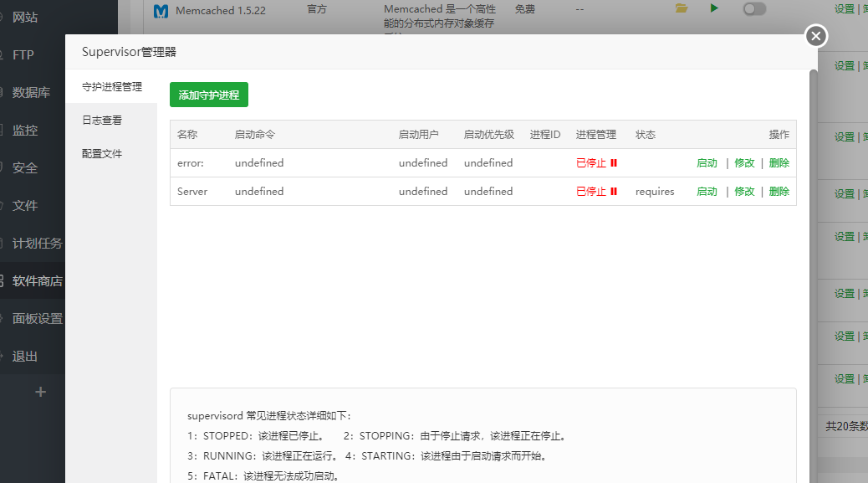Click the 进程ID column header

coord(545,135)
